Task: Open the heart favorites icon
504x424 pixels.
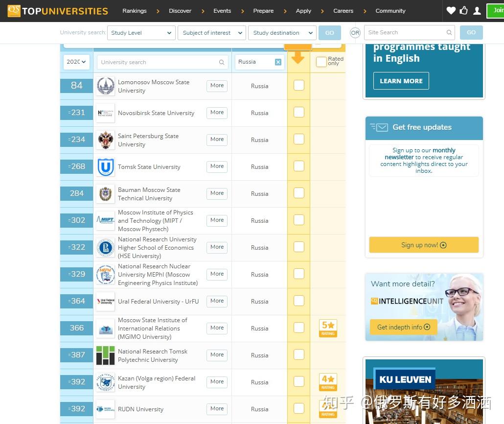Action: pos(451,11)
